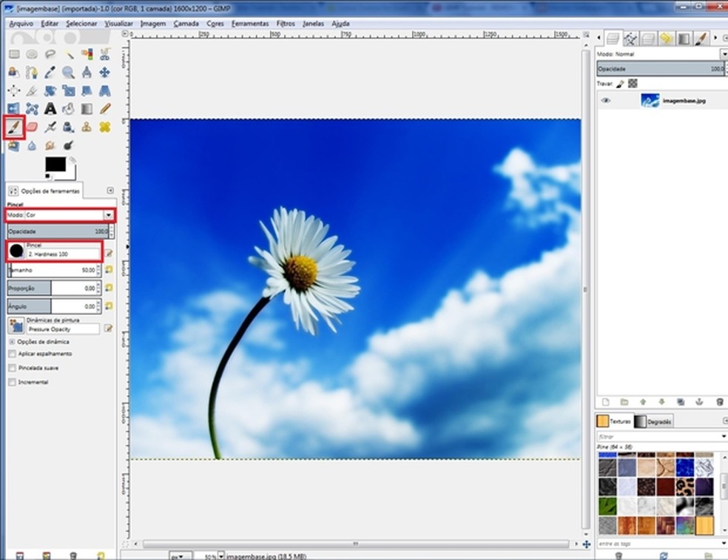This screenshot has height=560, width=728.
Task: Open the Filtros menu
Action: 286,24
